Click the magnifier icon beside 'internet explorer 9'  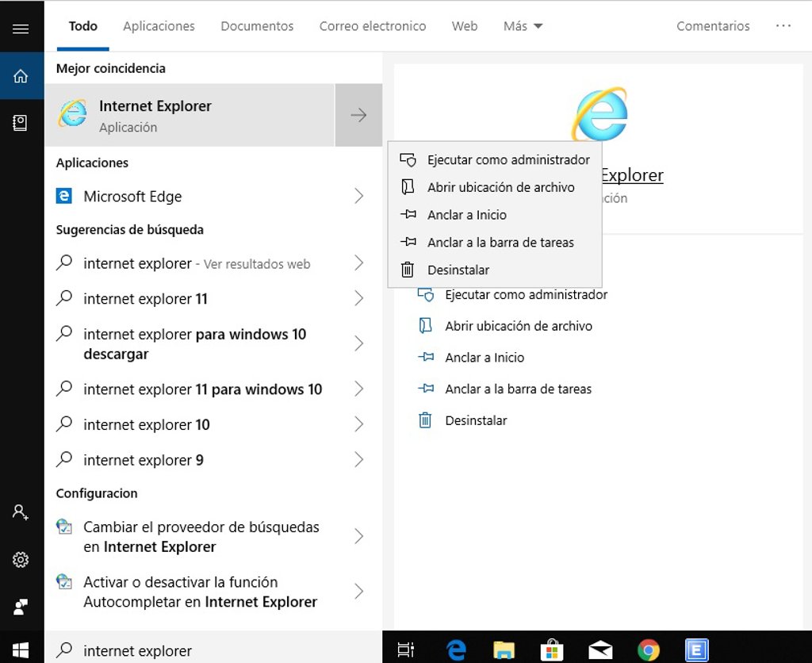64,459
